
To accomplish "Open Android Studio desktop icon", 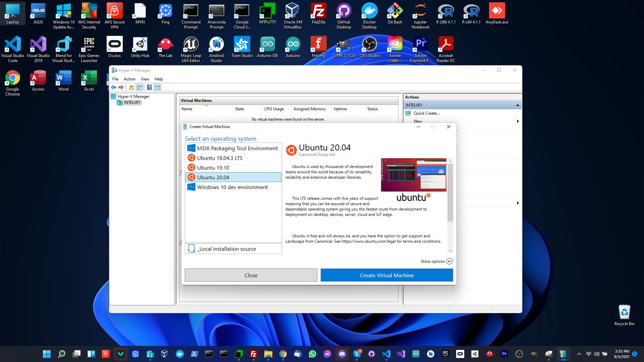I will [216, 50].
